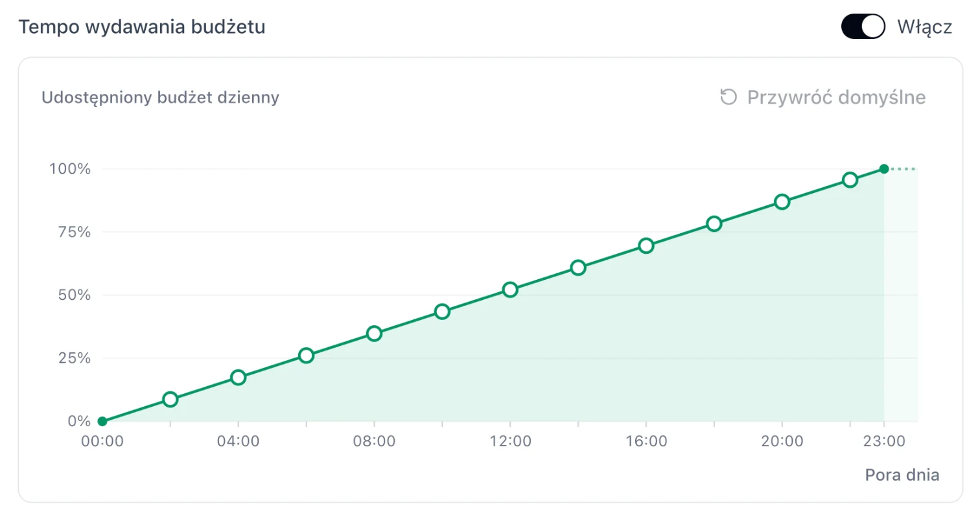Select the control point above 20:00
The image size is (980, 513).
pyautogui.click(x=782, y=201)
